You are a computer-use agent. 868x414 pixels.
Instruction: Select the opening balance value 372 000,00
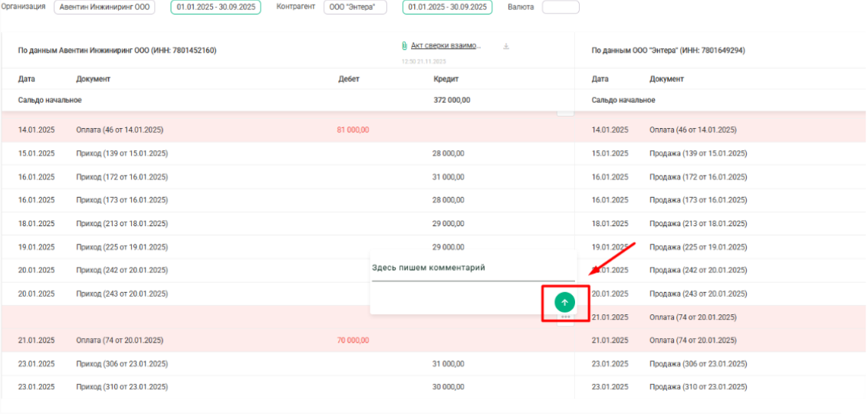point(452,100)
